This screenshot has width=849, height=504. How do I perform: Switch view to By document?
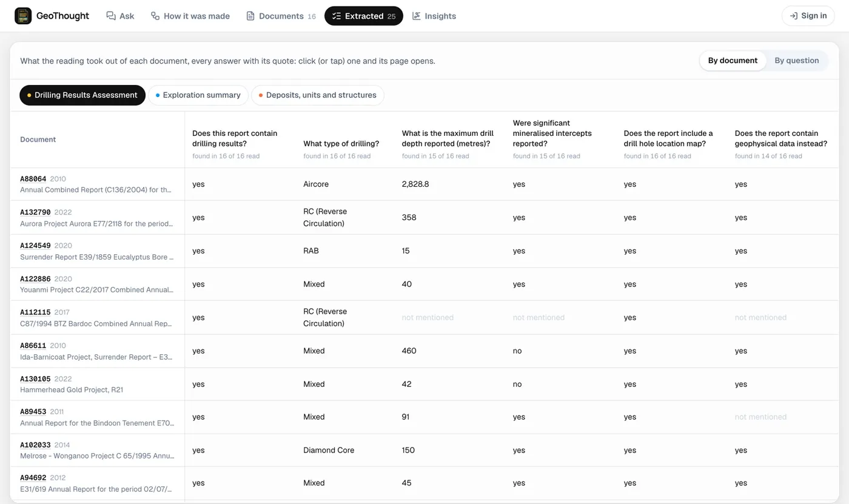(733, 61)
